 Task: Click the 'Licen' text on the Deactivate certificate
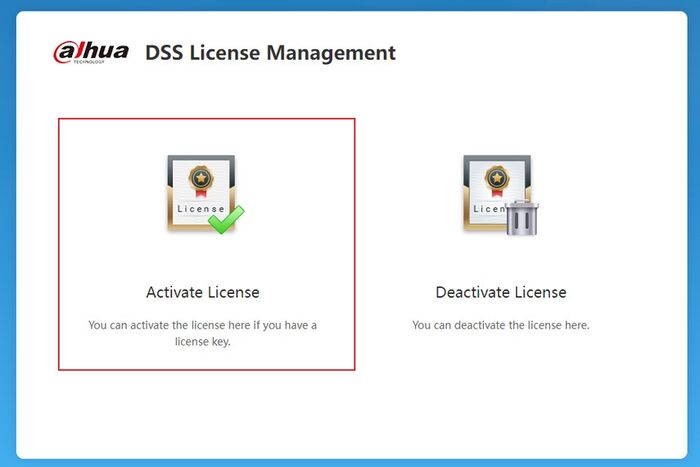[489, 208]
